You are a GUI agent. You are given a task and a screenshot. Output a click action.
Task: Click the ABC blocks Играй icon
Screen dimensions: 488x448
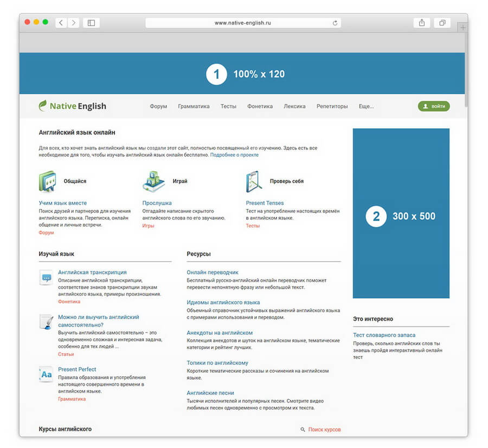[153, 181]
